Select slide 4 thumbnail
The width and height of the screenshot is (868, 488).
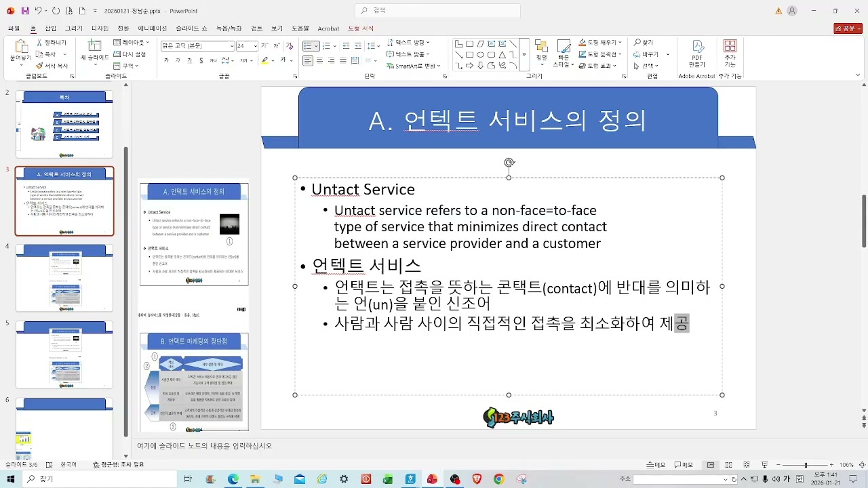[x=64, y=278]
